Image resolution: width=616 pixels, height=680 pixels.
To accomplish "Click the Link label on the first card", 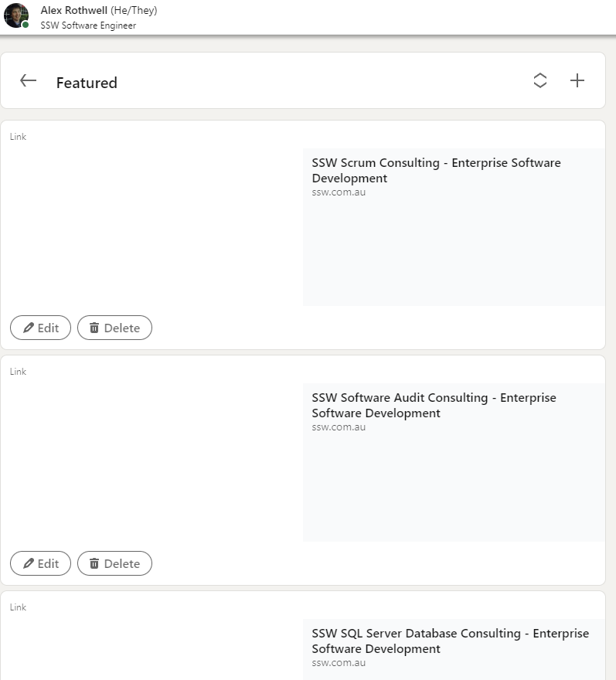I will 18,137.
